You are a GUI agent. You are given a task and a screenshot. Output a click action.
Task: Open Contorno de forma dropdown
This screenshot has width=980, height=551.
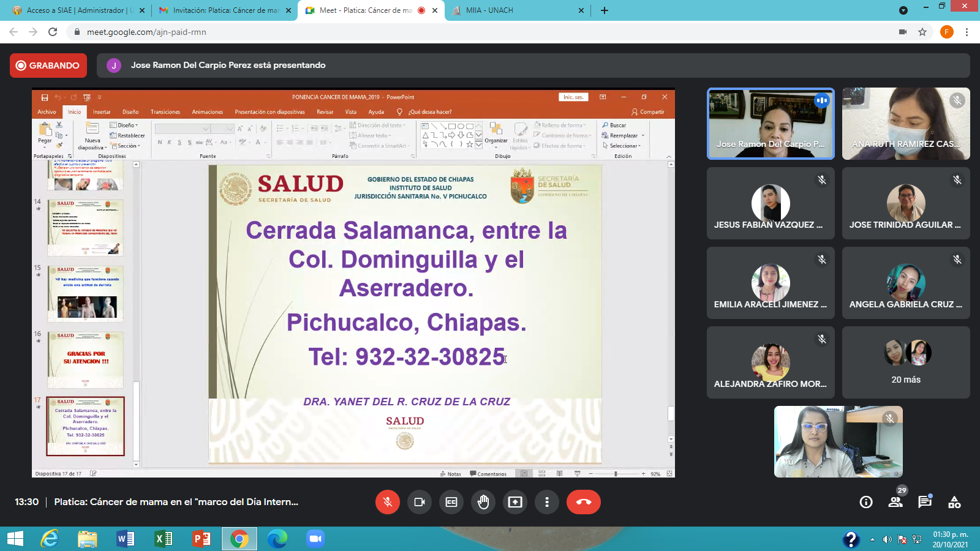[x=562, y=135]
